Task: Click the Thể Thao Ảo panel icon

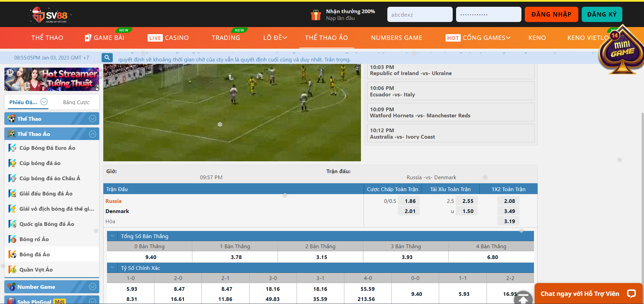Action: click(x=12, y=134)
